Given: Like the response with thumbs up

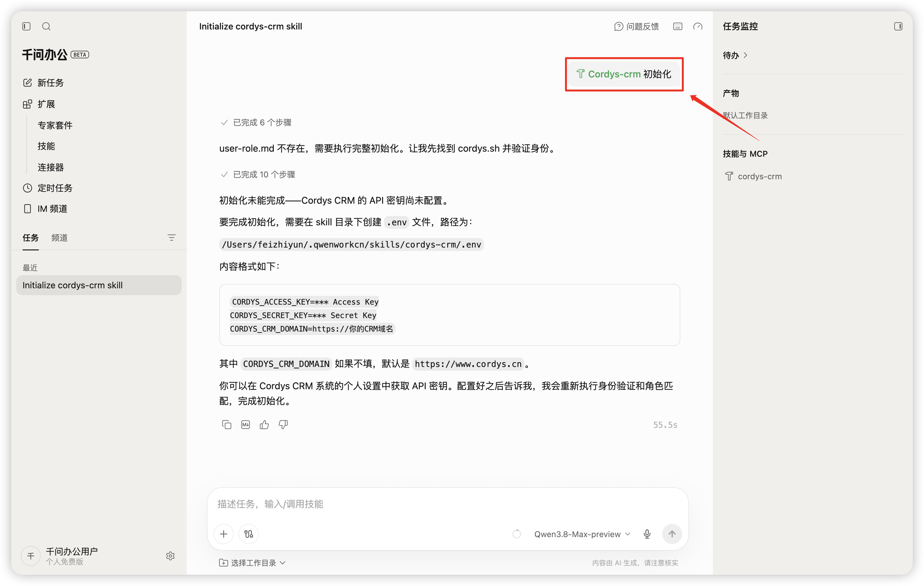Looking at the screenshot, I should (x=264, y=424).
